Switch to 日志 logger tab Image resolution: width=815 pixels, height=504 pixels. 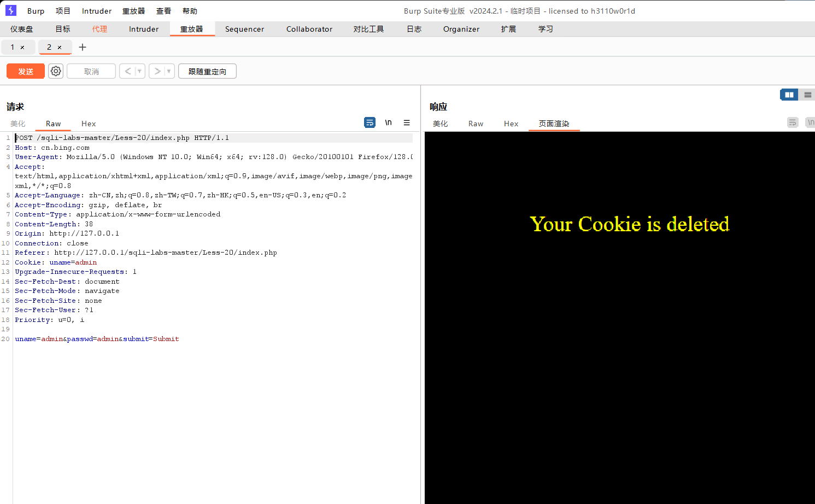coord(414,29)
